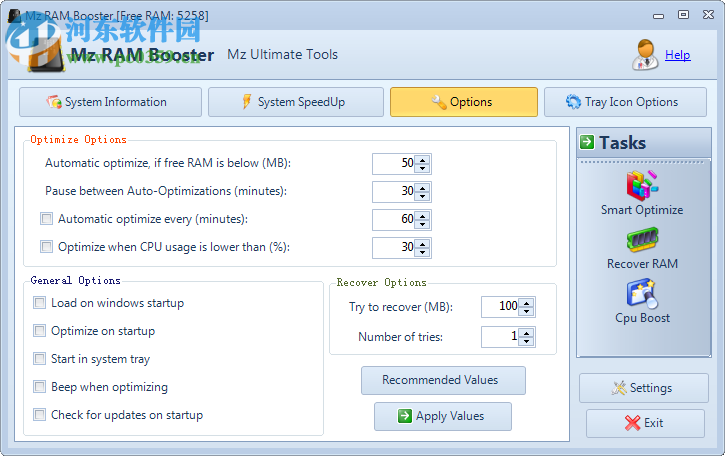Select the Options tab
This screenshot has width=725, height=456.
pos(464,102)
